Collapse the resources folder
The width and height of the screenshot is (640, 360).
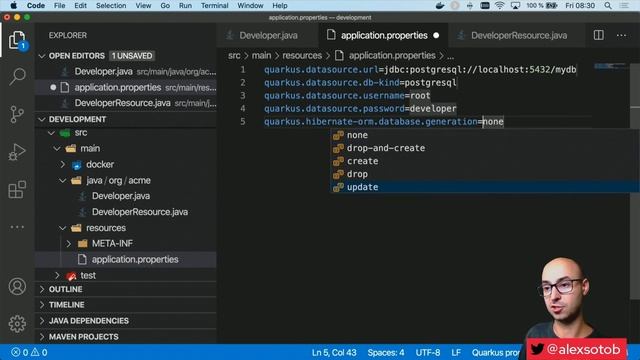point(62,228)
